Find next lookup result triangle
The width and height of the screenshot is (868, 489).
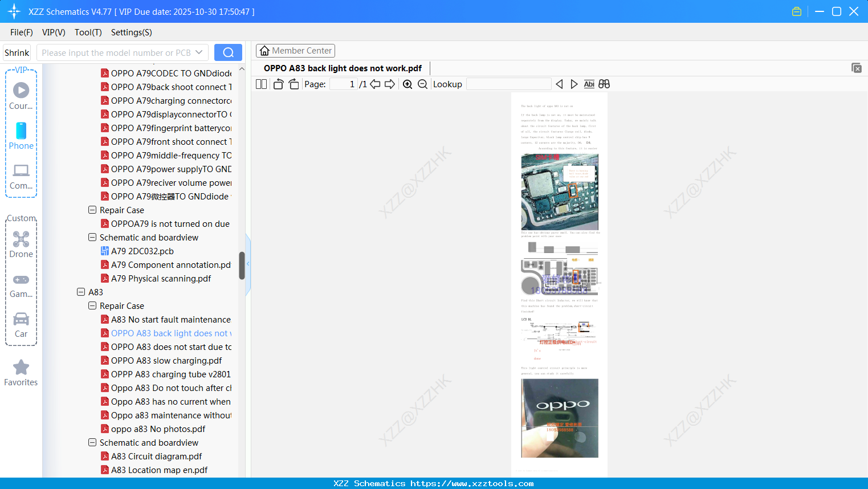pos(574,84)
